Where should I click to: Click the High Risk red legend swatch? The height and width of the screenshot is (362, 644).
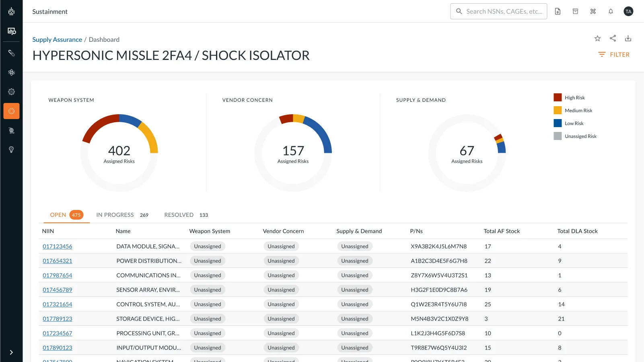click(558, 97)
